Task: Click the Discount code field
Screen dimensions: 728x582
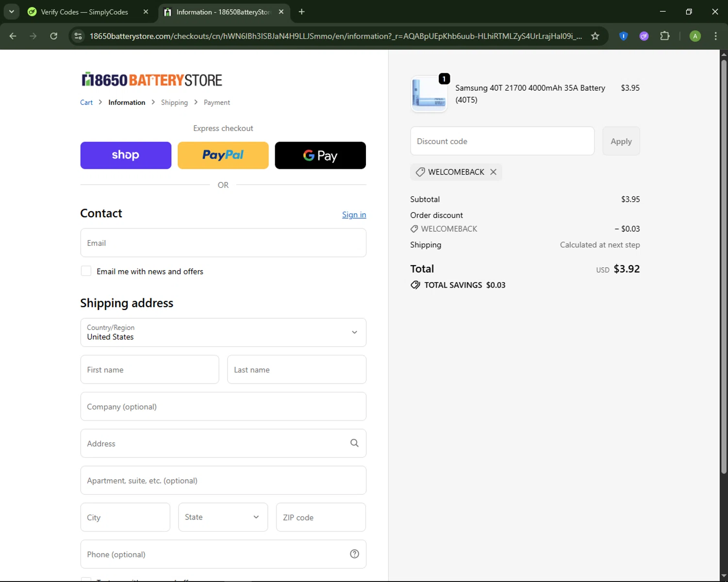Action: [x=502, y=141]
